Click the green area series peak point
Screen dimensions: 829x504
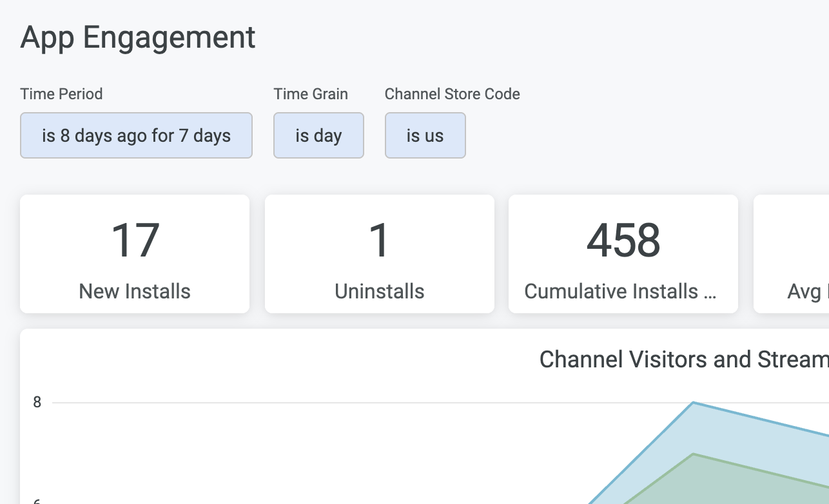click(694, 454)
